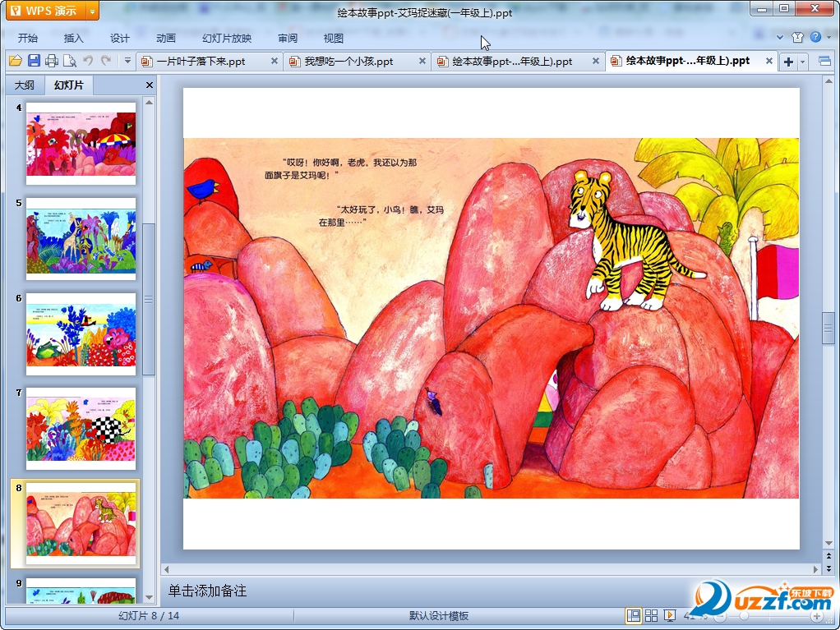Click the zoom slider handle
This screenshot has width=840, height=630.
tap(744, 617)
